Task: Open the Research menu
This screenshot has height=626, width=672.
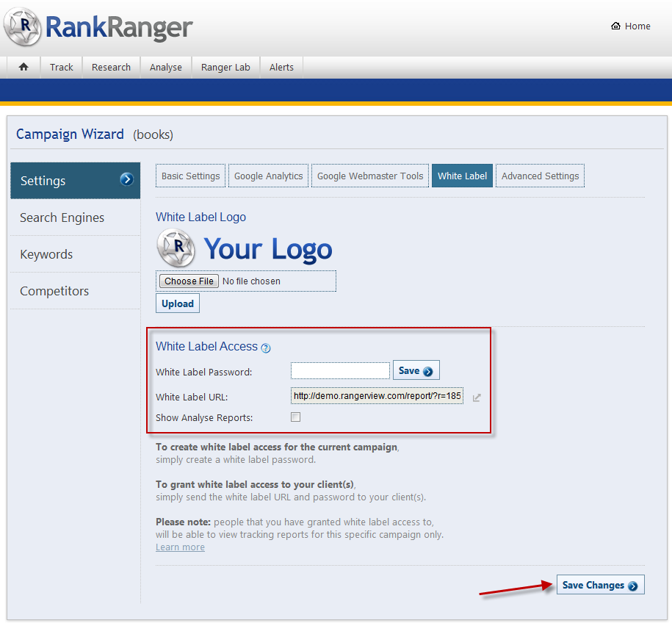Action: (111, 68)
